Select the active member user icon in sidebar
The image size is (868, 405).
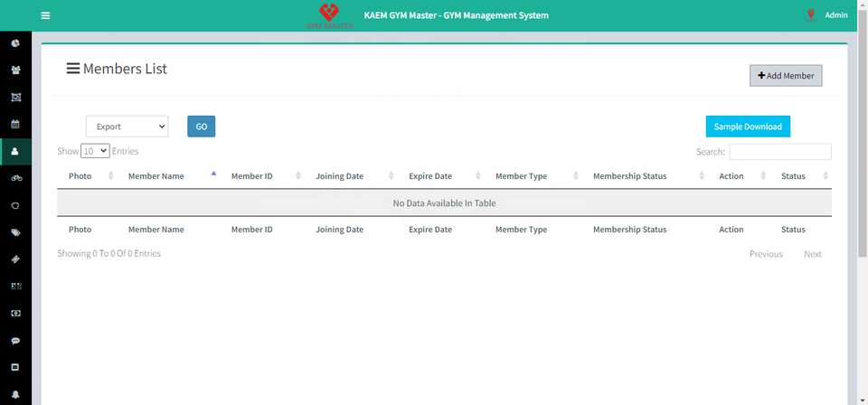point(15,151)
